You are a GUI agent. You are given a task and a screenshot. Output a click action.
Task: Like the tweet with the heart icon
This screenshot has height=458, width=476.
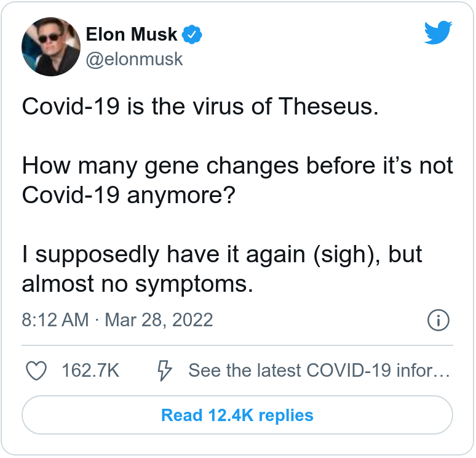tap(38, 371)
